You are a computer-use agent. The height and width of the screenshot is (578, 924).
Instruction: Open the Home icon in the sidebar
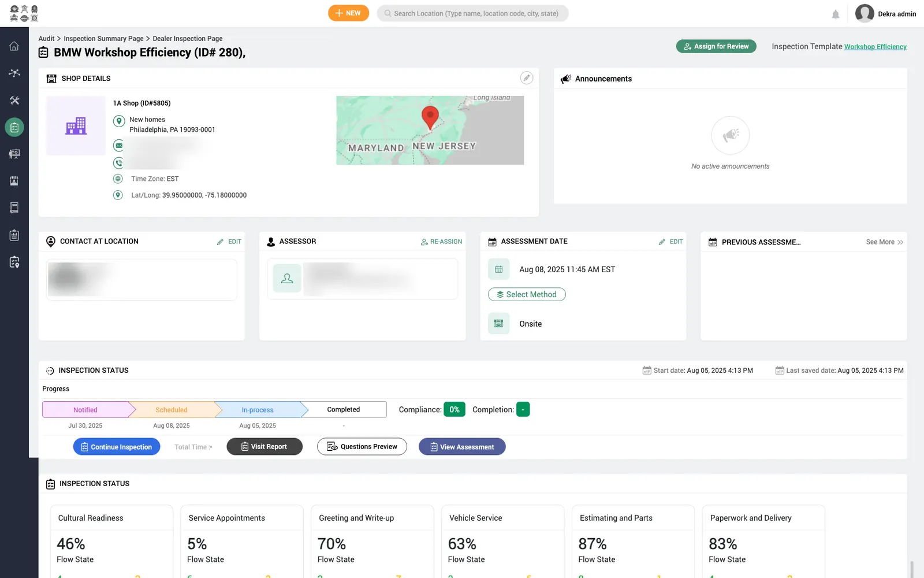point(14,46)
